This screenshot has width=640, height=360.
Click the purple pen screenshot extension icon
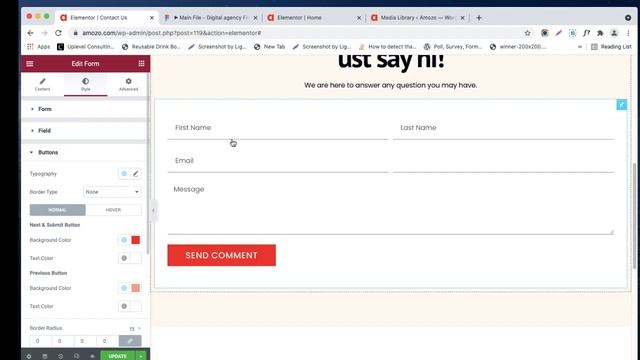click(x=558, y=33)
